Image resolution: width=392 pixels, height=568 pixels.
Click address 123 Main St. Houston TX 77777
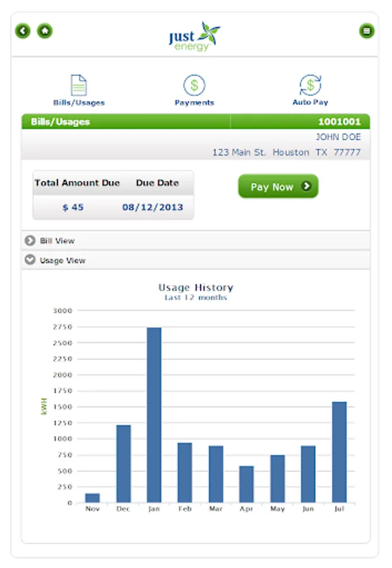coord(287,153)
